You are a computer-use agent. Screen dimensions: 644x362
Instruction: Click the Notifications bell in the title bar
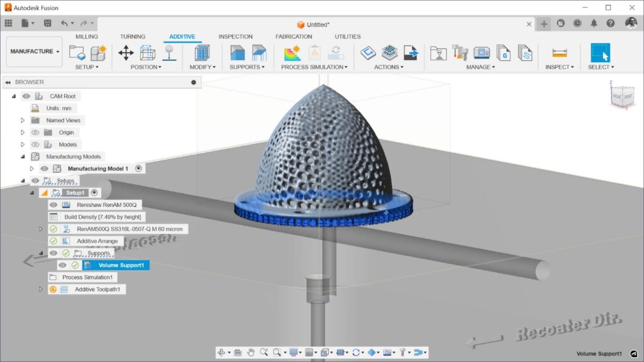pos(593,24)
